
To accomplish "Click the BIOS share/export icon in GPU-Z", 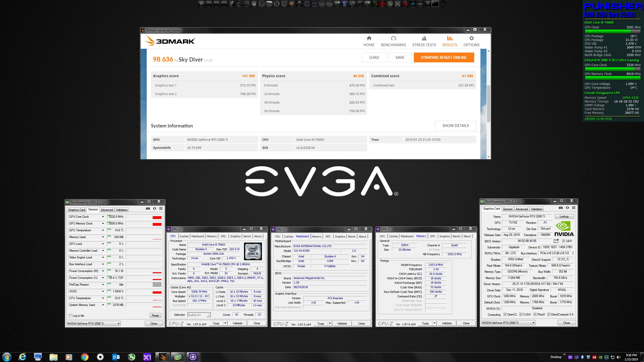I will click(556, 241).
